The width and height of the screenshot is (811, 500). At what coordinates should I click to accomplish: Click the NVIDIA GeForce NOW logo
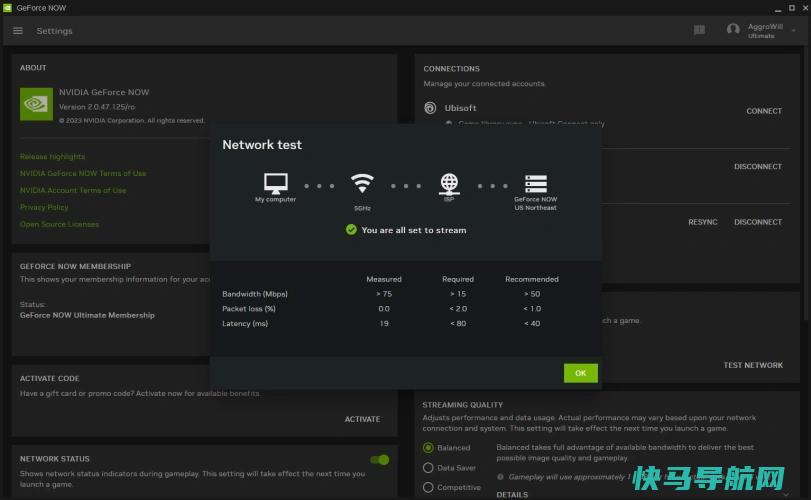click(x=36, y=104)
